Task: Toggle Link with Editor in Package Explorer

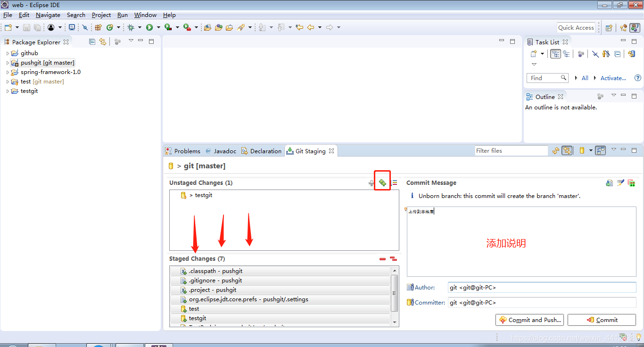Action: pyautogui.click(x=103, y=41)
